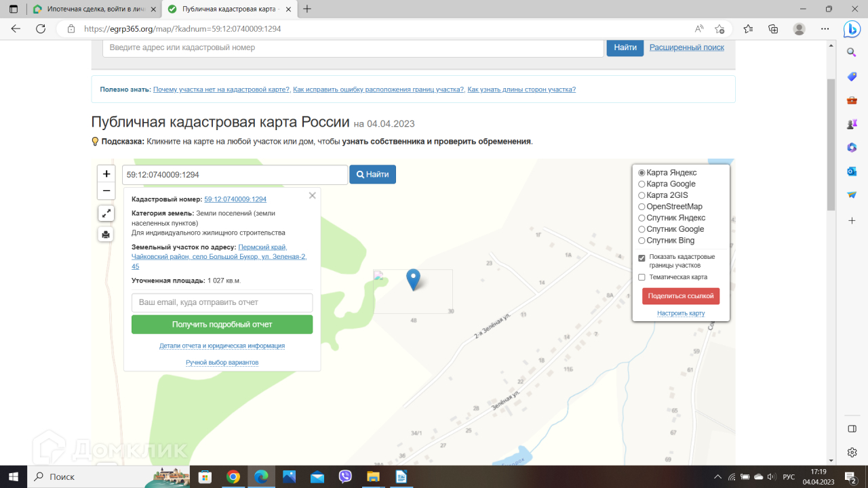Open 'Почему участка нет на кадастровой карте?' link
The width and height of the screenshot is (868, 488).
[x=222, y=89]
